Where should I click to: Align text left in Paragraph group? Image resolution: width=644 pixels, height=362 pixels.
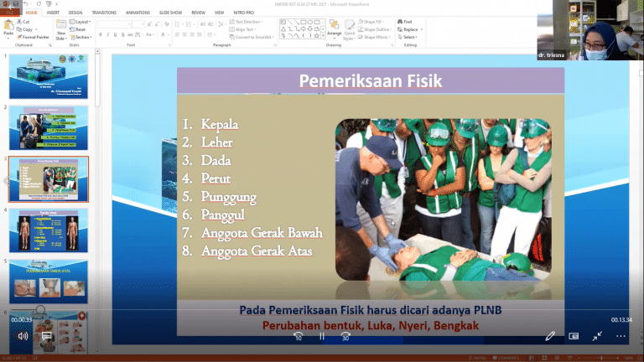[177, 35]
